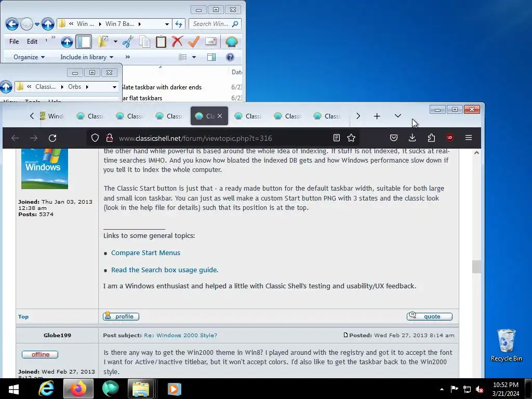Open the Edit menu in Explorer
Viewport: 532px width, 399px height.
click(x=32, y=42)
